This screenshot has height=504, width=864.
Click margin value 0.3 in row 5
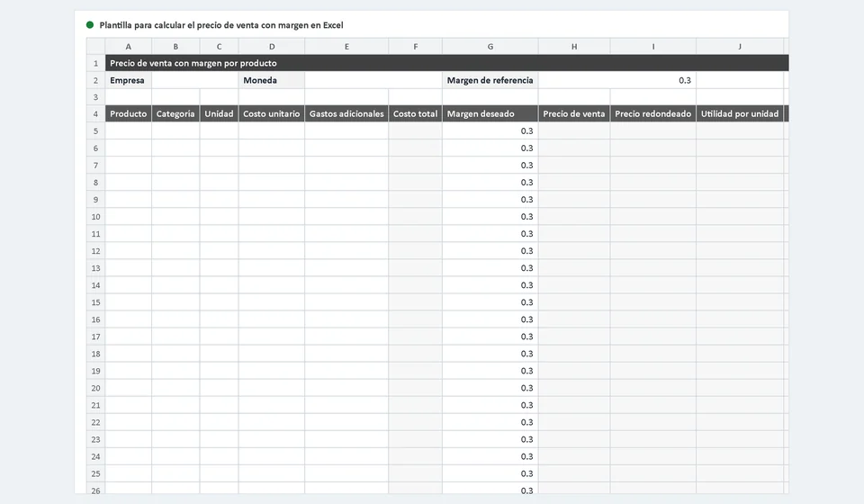(x=490, y=131)
